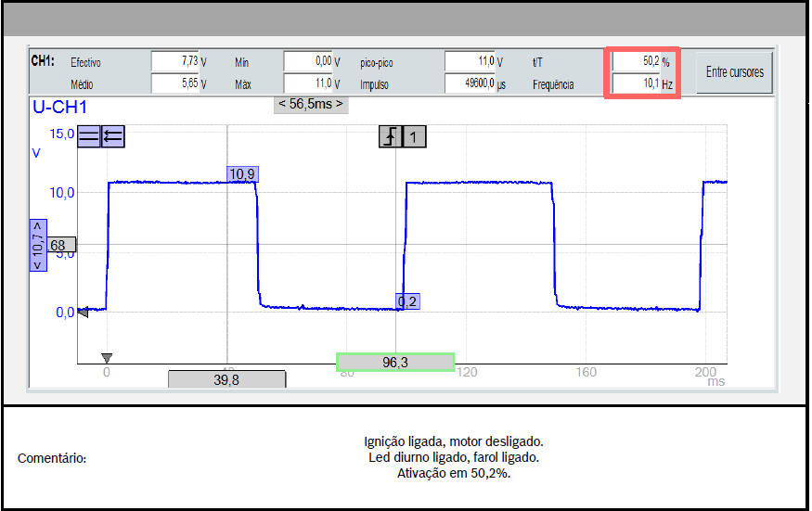This screenshot has height=511, width=812.
Task: Click the horizontal lines cursor icon
Action: click(x=88, y=136)
